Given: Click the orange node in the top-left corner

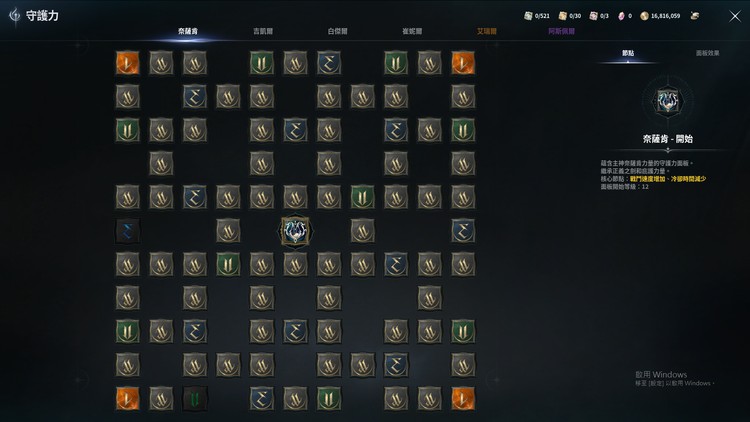Looking at the screenshot, I should 128,63.
